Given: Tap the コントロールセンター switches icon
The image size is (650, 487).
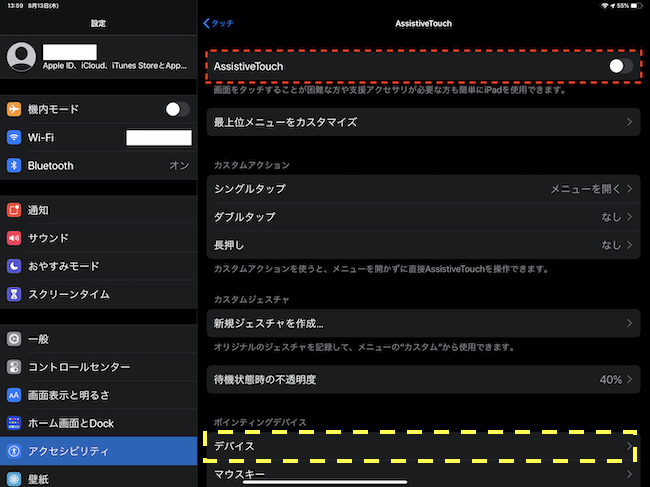Looking at the screenshot, I should [x=14, y=367].
